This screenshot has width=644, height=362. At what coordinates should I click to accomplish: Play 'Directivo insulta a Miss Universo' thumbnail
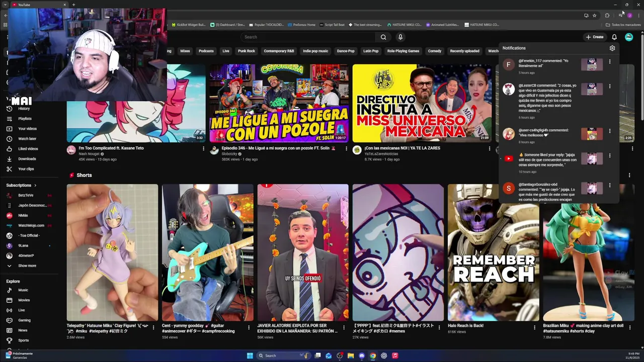tap(422, 103)
